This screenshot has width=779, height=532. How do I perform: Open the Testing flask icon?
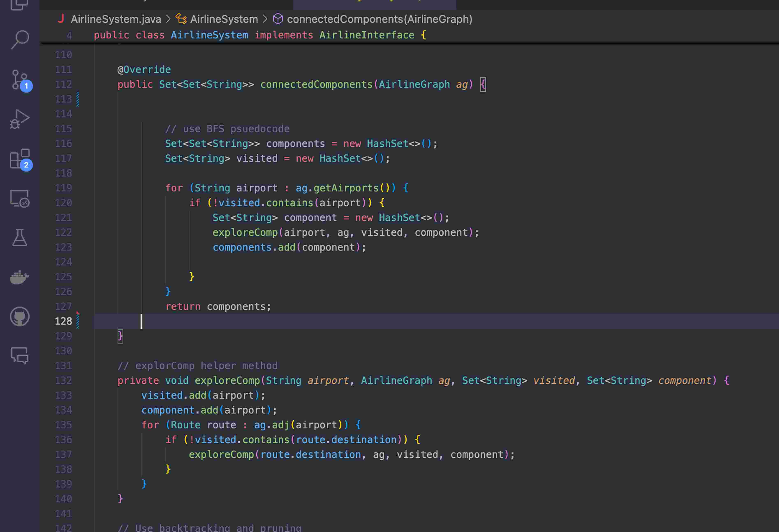tap(20, 238)
